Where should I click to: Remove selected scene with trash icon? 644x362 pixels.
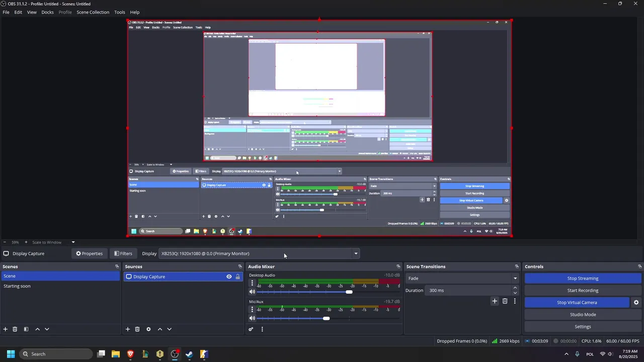pyautogui.click(x=15, y=329)
